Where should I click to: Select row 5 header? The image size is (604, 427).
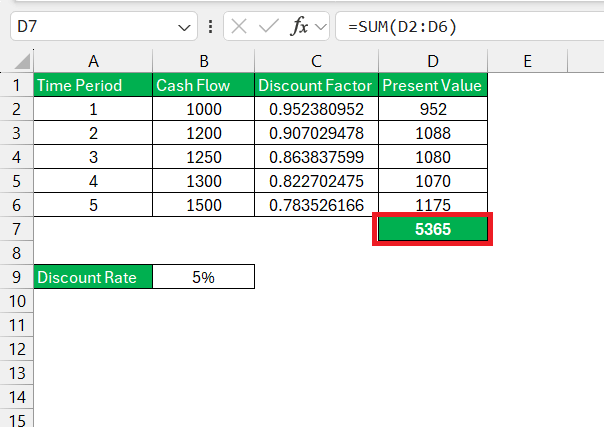coord(17,181)
